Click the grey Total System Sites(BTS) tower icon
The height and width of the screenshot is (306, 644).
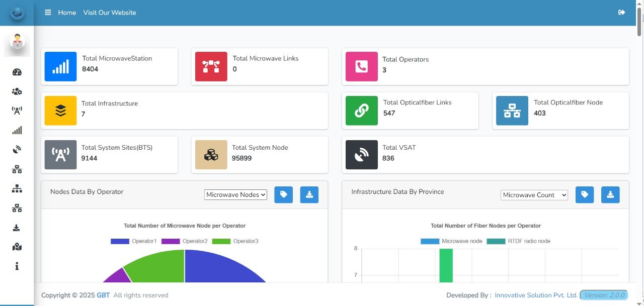(61, 155)
